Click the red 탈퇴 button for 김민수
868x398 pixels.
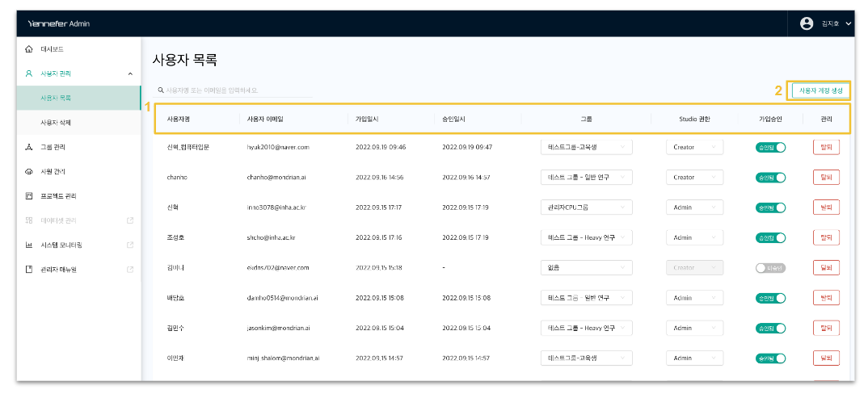(x=825, y=329)
